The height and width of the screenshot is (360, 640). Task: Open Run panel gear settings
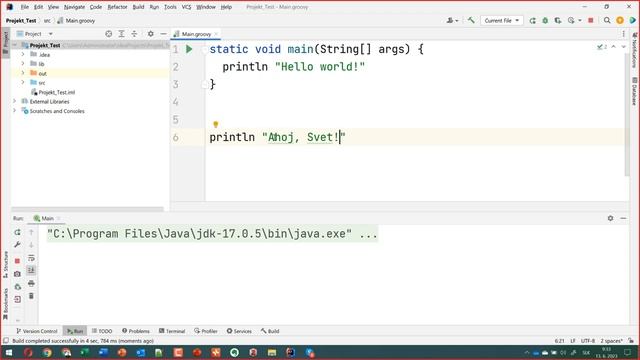point(610,218)
